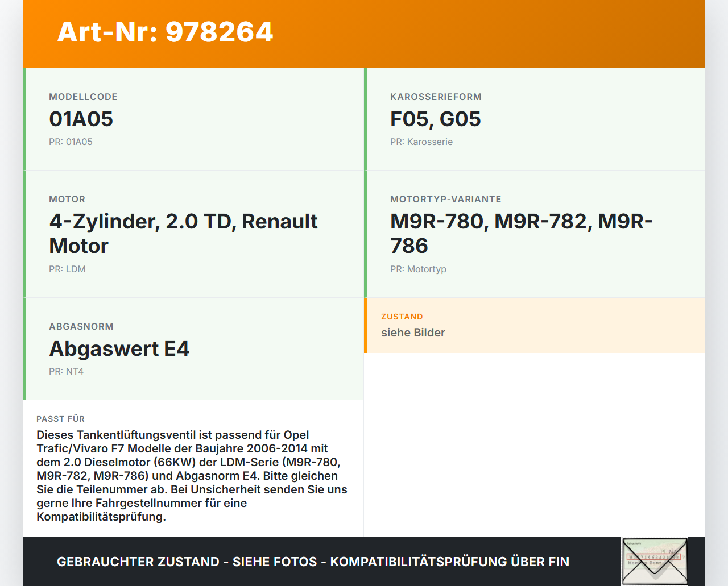Viewport: 728px width, 586px height.
Task: Click the article number 978264 heading
Action: point(165,32)
